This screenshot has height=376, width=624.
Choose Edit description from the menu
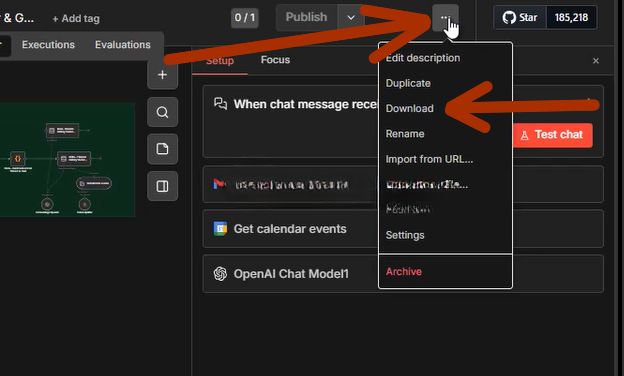[423, 58]
